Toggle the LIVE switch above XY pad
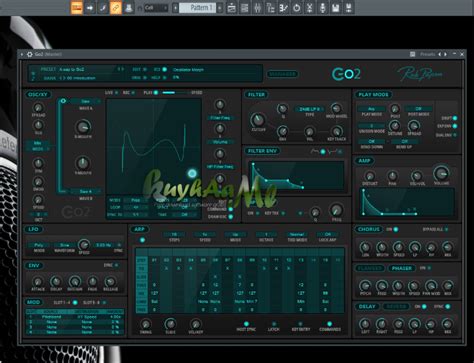This screenshot has width=474, height=363. tap(116, 92)
